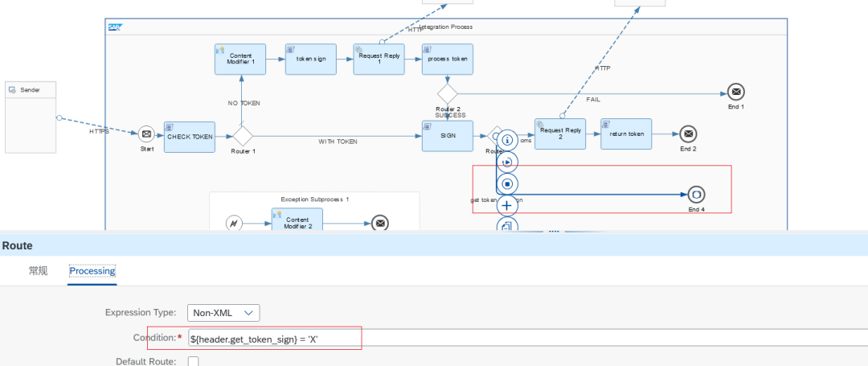868x366 pixels.
Task: Select the Content Modifier 2 step
Action: point(297,220)
